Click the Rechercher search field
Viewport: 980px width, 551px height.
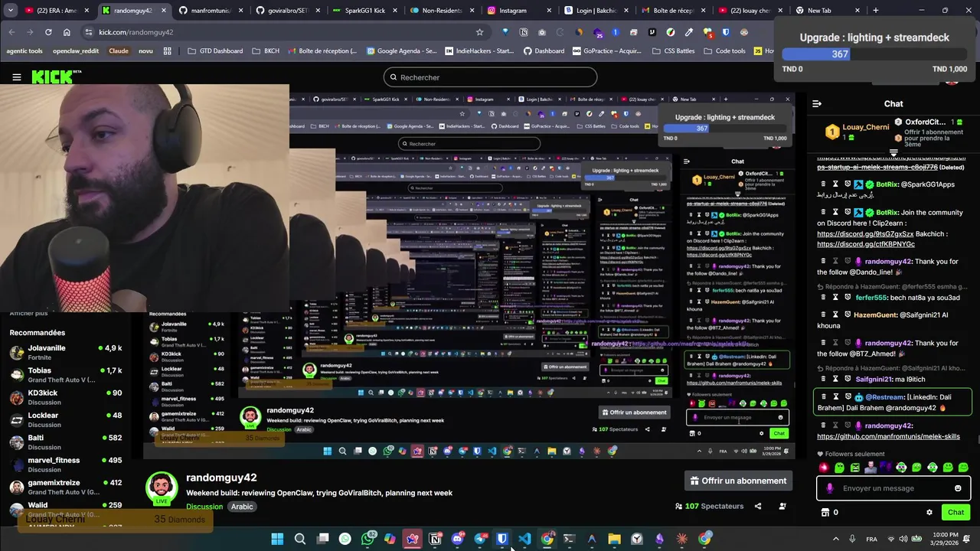pyautogui.click(x=490, y=77)
